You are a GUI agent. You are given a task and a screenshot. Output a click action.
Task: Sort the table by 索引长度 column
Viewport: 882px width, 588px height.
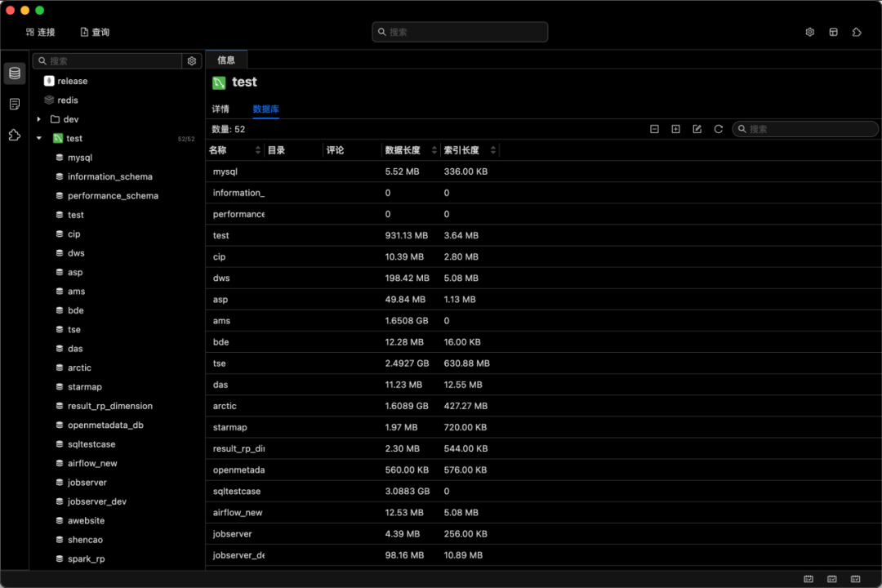492,150
